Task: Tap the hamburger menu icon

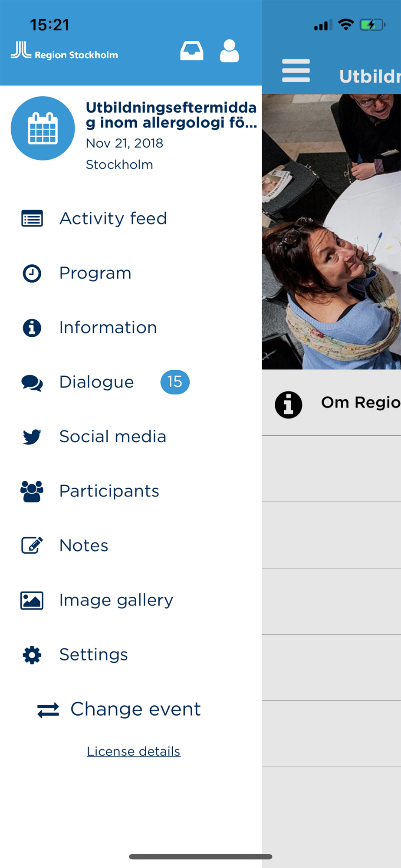Action: click(296, 71)
